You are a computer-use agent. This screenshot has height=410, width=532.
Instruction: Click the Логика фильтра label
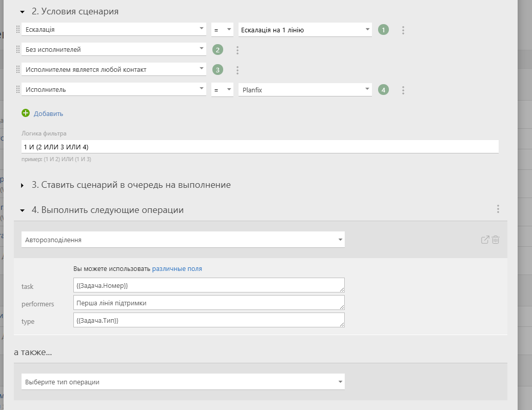coord(44,133)
